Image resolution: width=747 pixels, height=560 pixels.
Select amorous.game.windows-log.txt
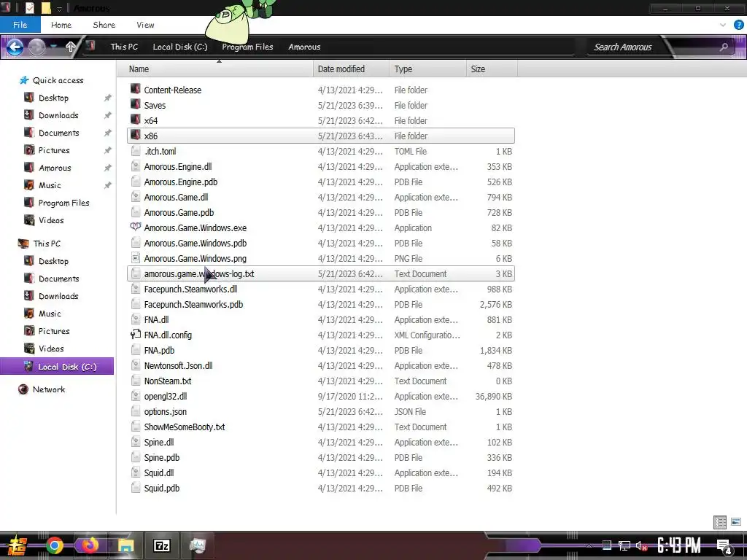tap(321, 274)
